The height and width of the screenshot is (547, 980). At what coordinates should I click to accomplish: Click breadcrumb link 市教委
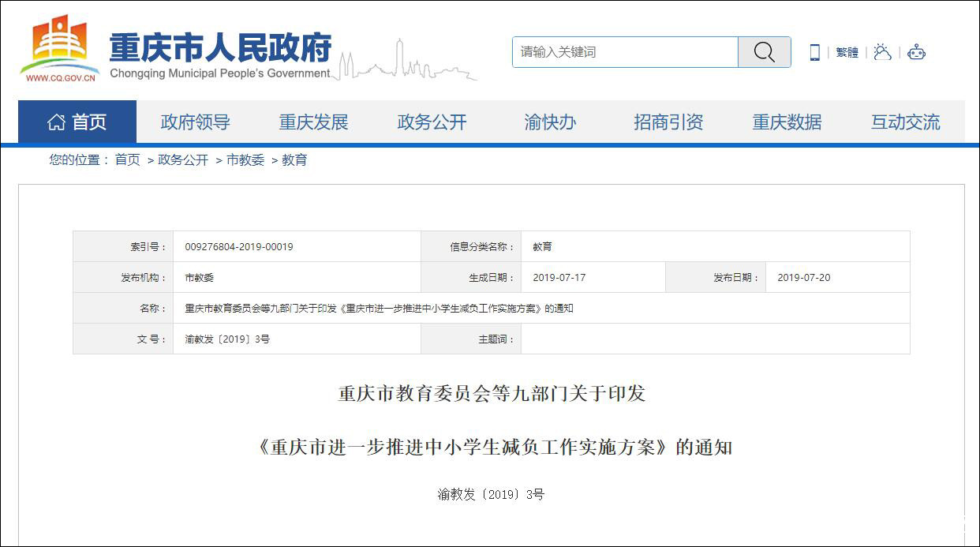coord(245,160)
